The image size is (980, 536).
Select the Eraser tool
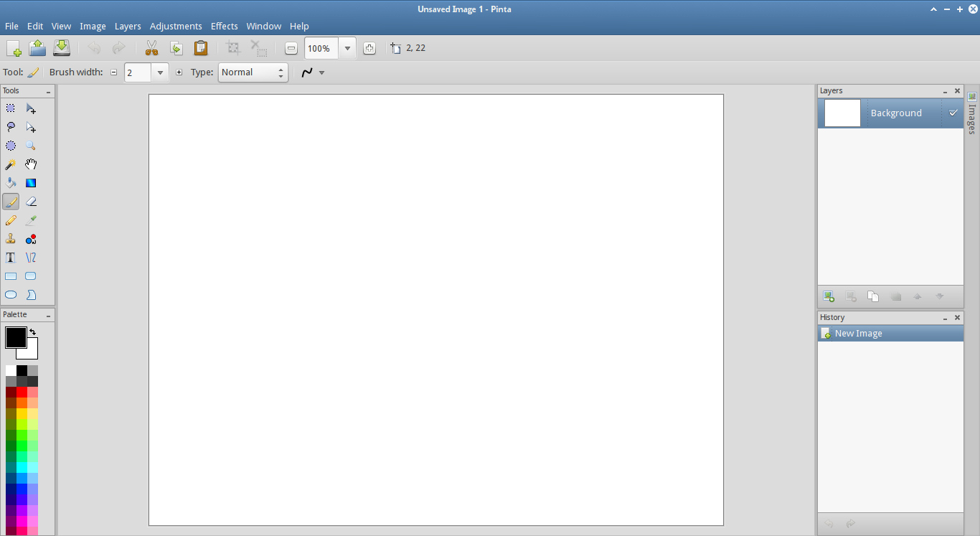[31, 202]
